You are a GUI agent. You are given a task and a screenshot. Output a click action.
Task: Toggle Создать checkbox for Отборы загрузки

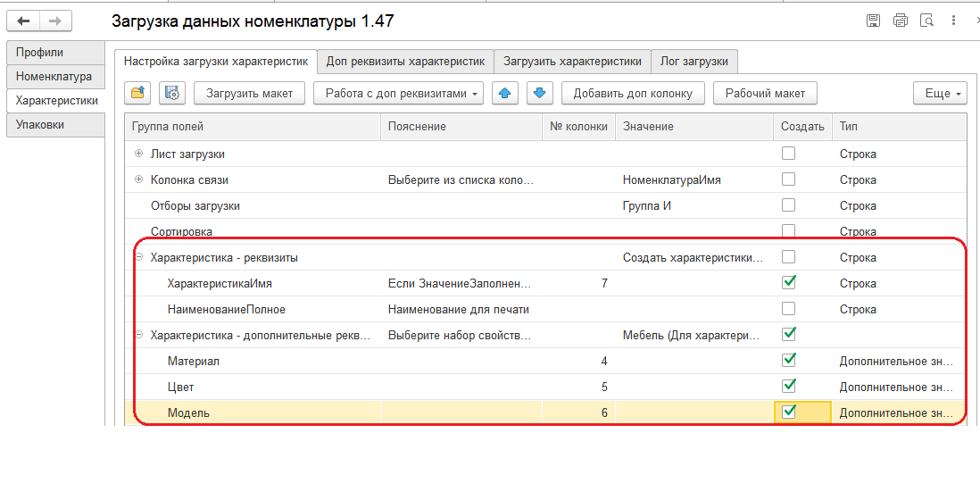pyautogui.click(x=789, y=205)
